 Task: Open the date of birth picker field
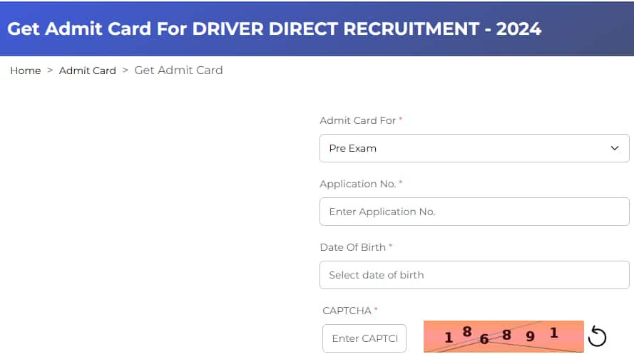(474, 275)
